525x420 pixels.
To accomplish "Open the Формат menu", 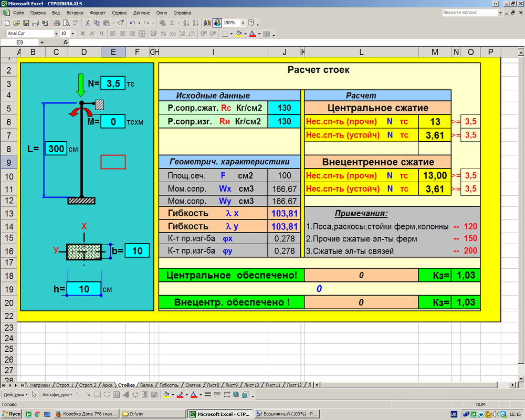I will (x=97, y=12).
